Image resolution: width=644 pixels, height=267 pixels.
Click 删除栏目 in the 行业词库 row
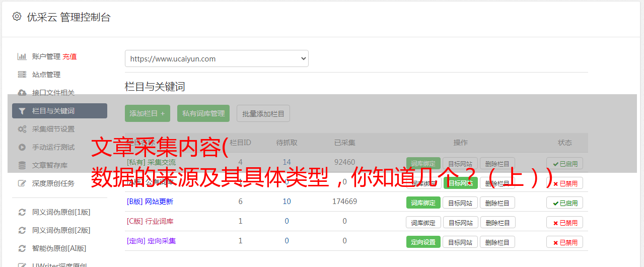pos(497,222)
